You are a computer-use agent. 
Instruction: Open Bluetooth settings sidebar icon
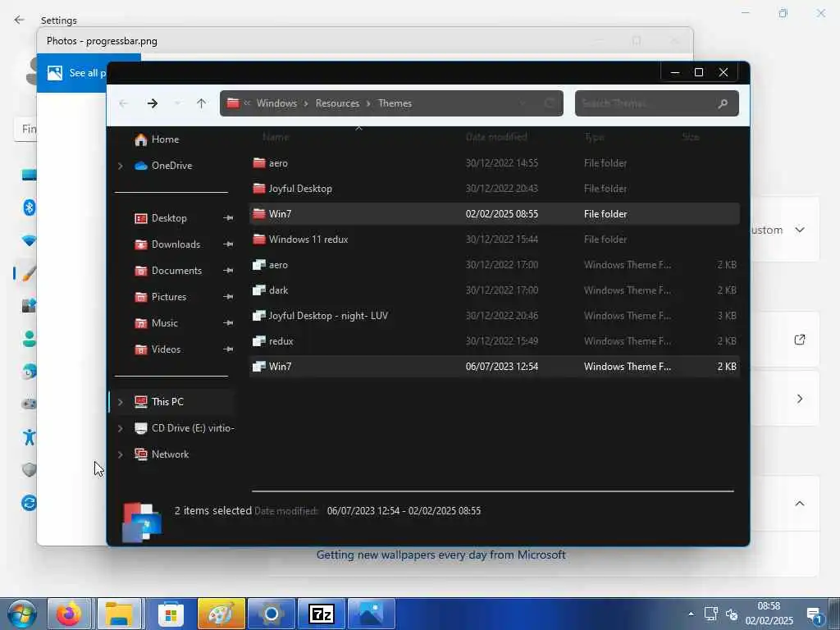30,207
